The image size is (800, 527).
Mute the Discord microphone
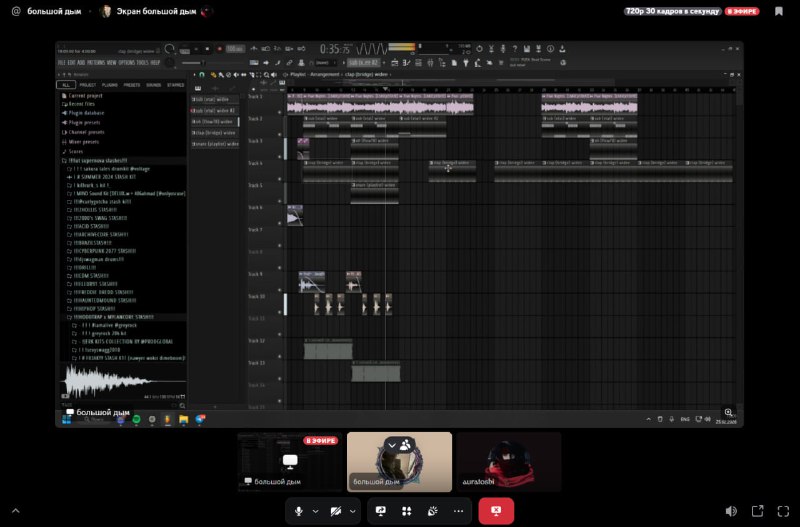coord(298,511)
